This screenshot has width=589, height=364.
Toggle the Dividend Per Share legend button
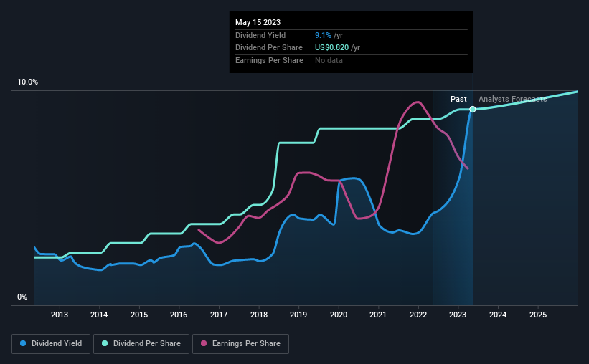(x=141, y=344)
